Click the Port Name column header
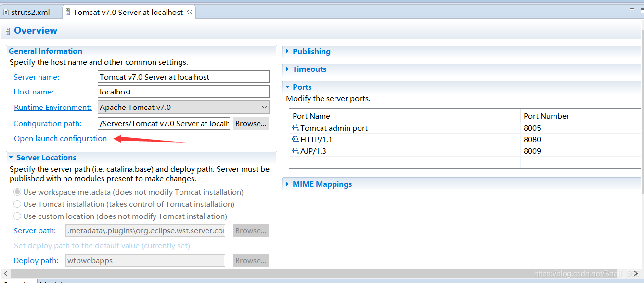 coord(405,116)
